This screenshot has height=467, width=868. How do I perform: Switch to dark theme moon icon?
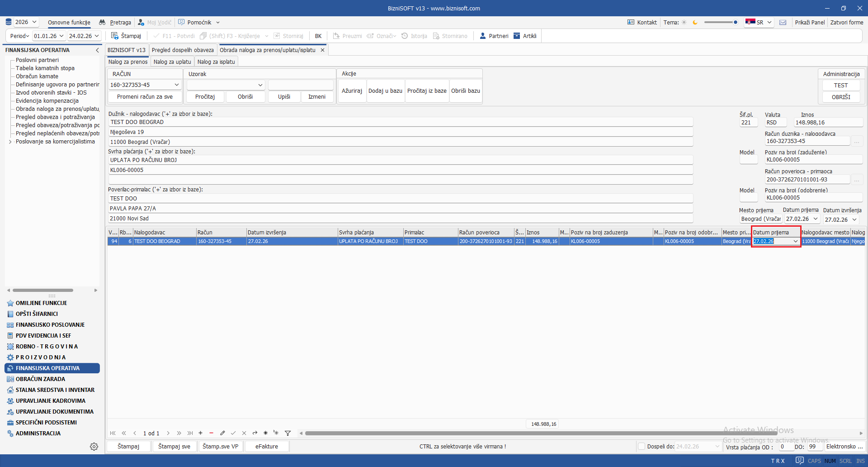[695, 22]
